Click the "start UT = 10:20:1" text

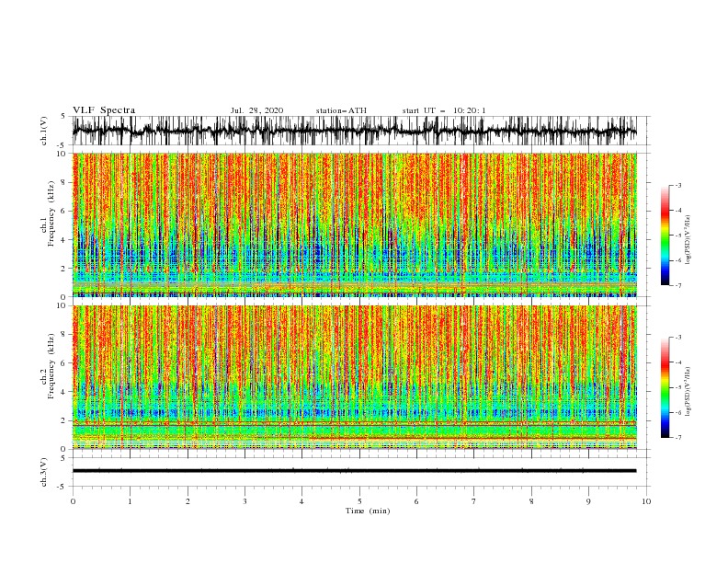[444, 110]
